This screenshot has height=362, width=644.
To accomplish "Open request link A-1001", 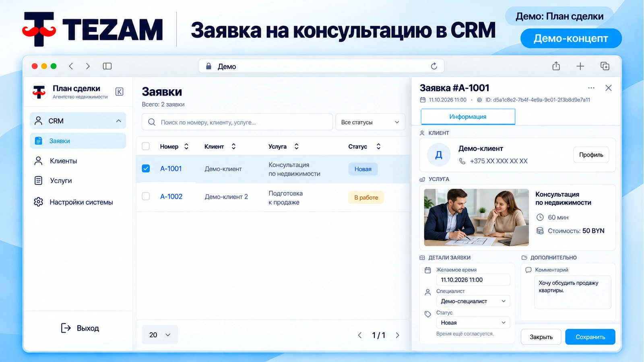I will click(171, 169).
